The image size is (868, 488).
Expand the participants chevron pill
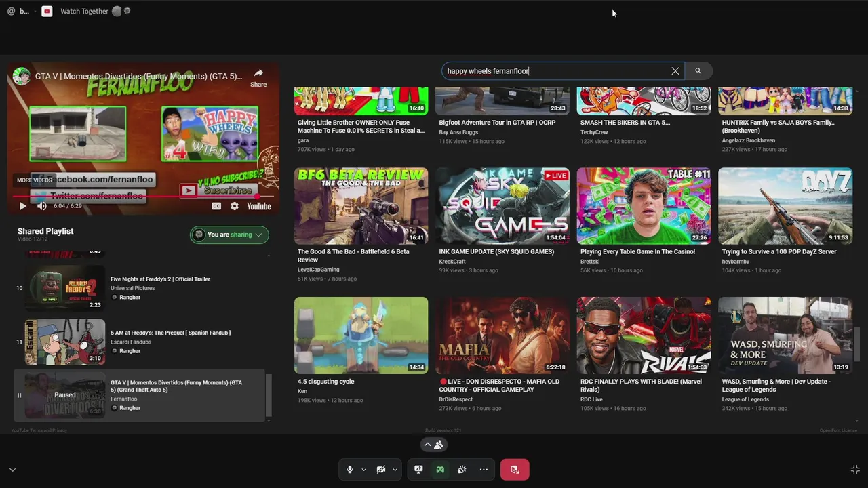tap(433, 445)
